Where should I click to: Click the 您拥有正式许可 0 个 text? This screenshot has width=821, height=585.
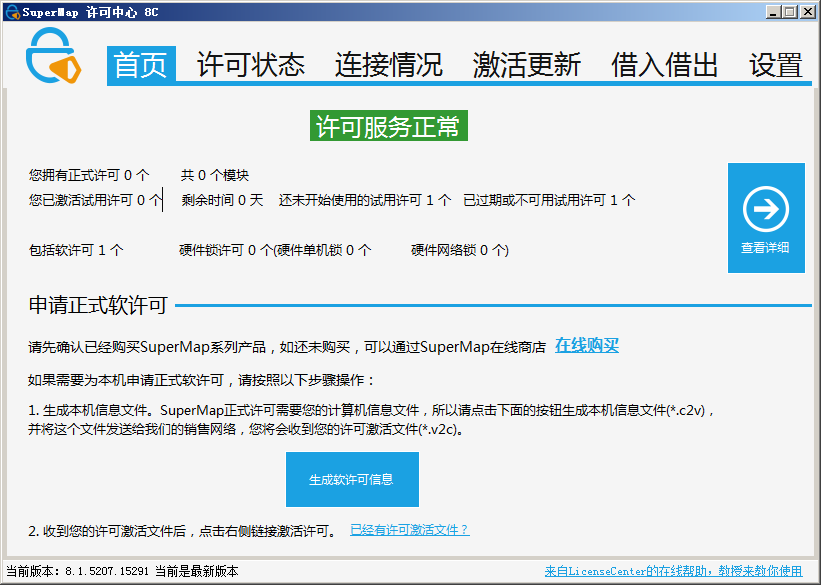pos(89,175)
